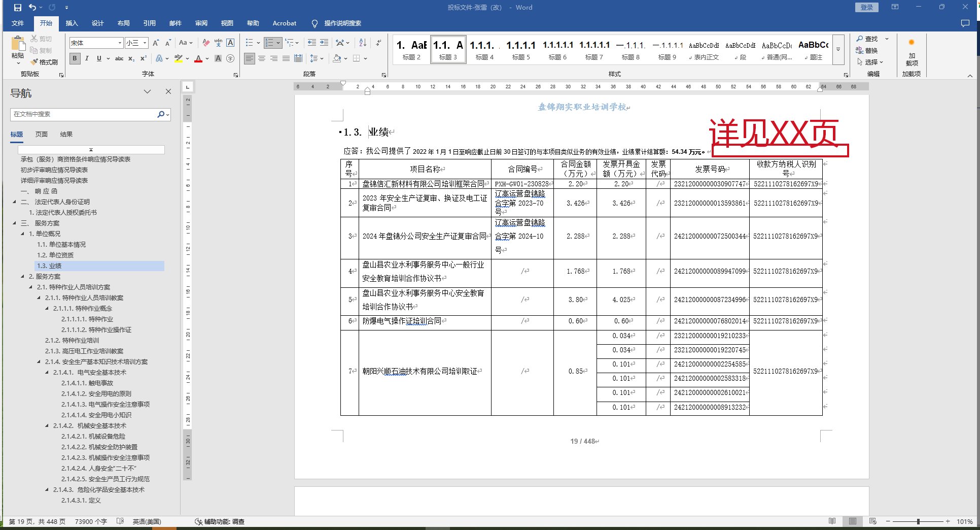Toggle superscript formatting
Viewport: 980px width, 530px height.
pos(144,58)
